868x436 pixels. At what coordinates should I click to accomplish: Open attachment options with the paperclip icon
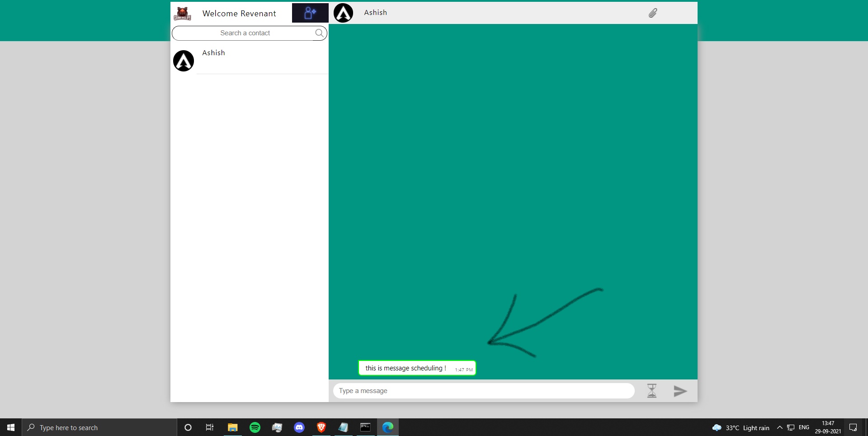tap(652, 13)
